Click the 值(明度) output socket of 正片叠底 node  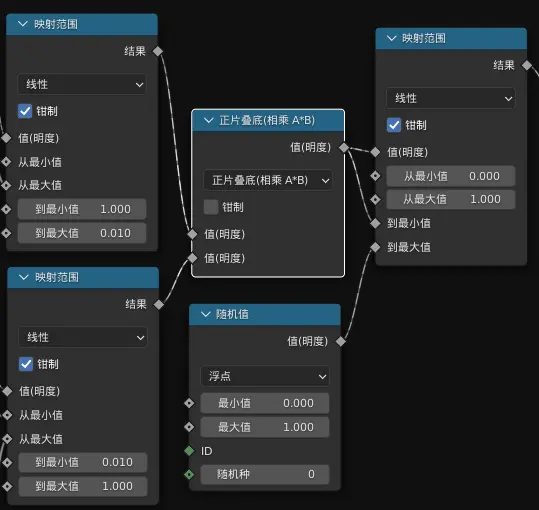[x=344, y=147]
